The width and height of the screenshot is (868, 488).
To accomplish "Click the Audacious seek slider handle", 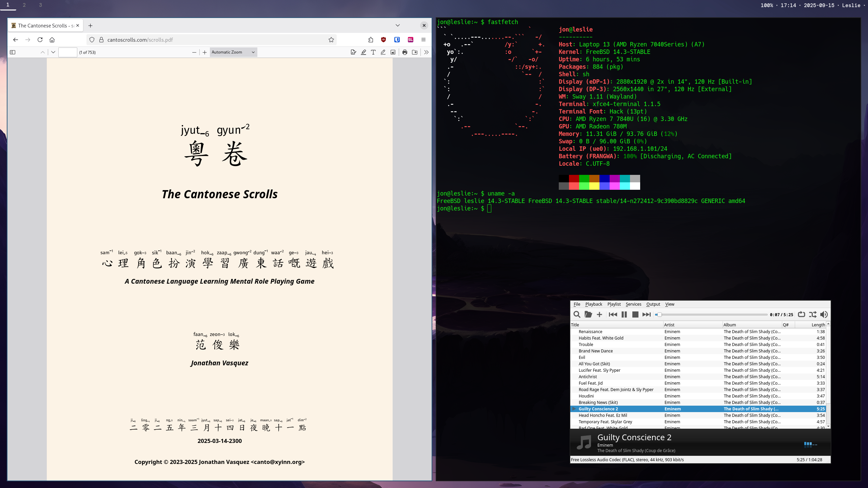I will coord(659,315).
